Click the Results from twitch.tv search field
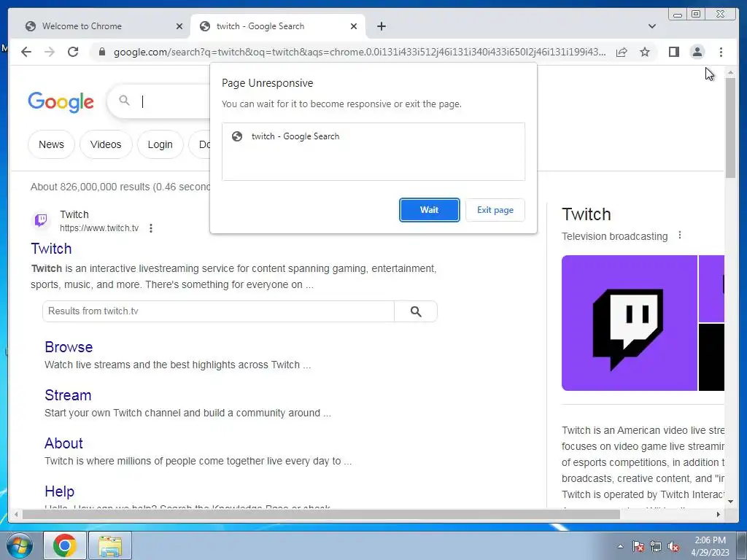The height and width of the screenshot is (560, 747). pos(218,311)
